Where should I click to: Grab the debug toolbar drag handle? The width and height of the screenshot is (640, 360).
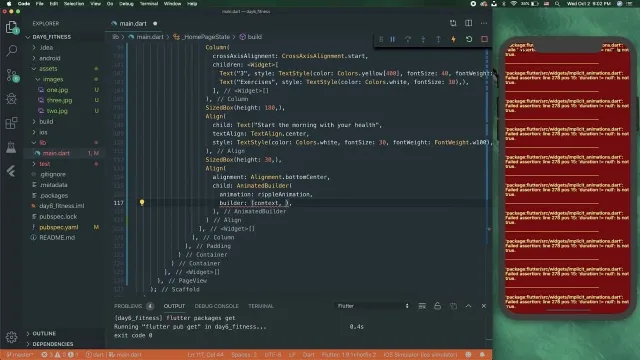click(x=381, y=39)
